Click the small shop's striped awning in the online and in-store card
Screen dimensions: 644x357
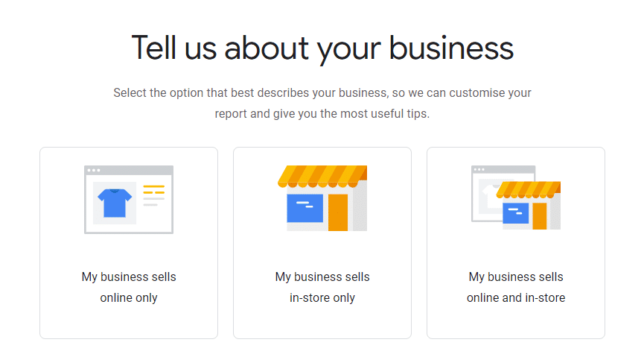tap(529, 190)
